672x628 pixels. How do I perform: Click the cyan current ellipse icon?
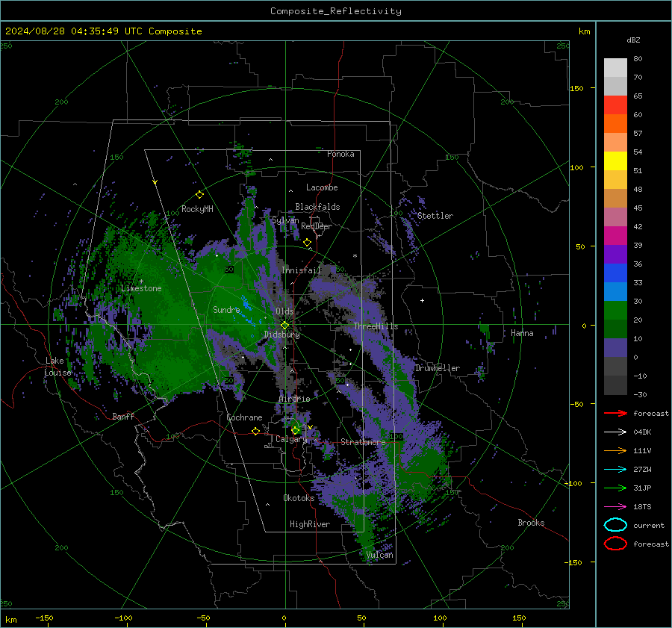click(x=615, y=525)
